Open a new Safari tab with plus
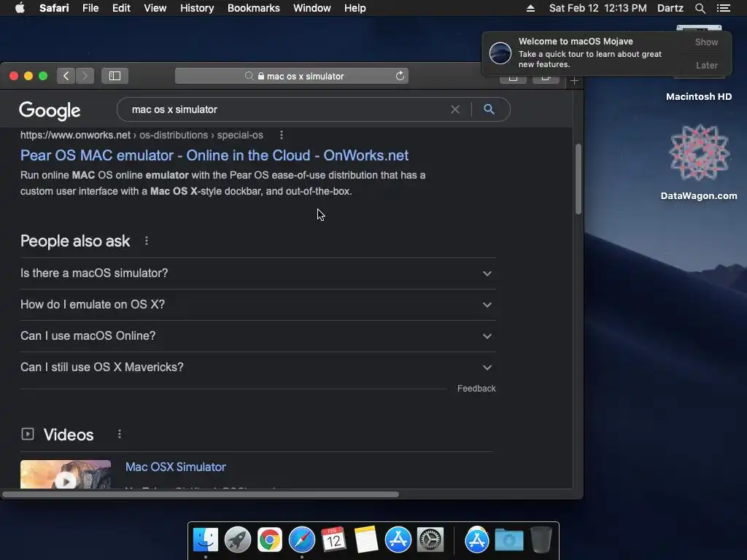 [575, 81]
